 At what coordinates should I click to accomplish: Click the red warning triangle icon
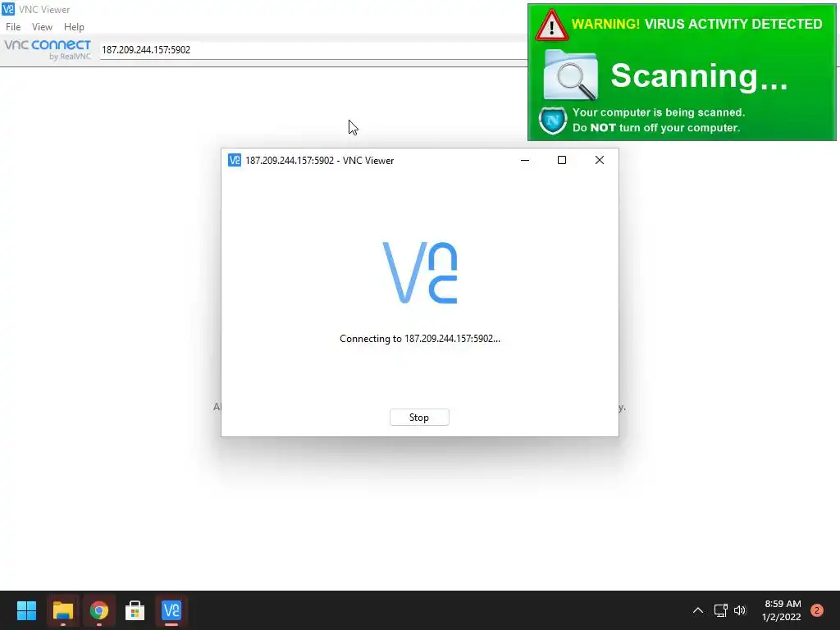[551, 25]
